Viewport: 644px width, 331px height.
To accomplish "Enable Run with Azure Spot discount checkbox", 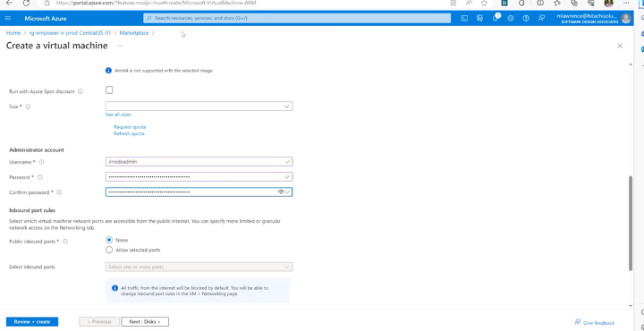I will (x=109, y=90).
